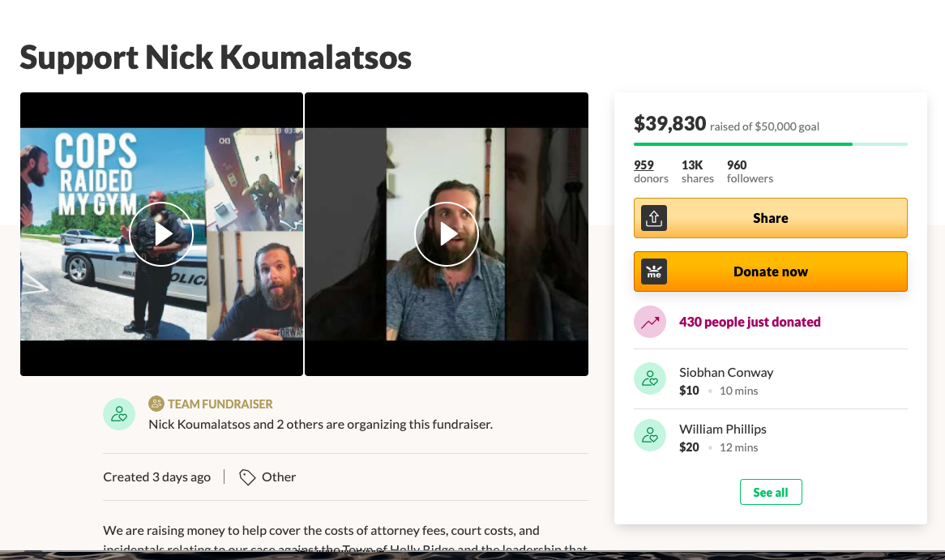Image resolution: width=945 pixels, height=560 pixels.
Task: Click the trending arrow icon
Action: 650,322
